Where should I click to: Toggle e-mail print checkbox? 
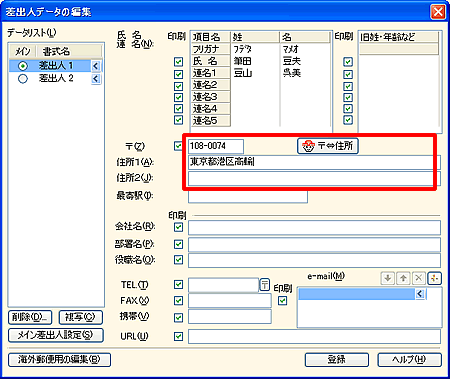point(283,301)
